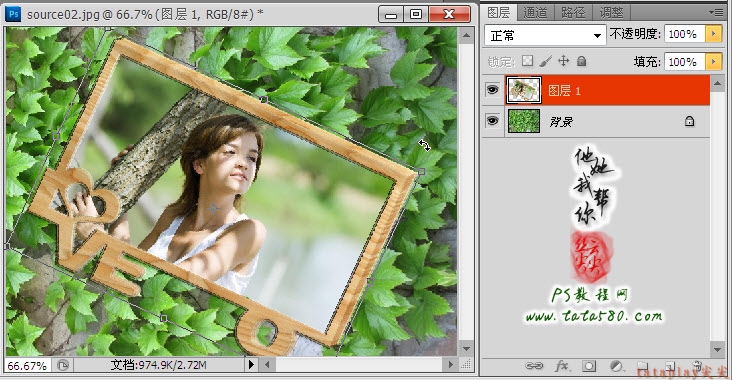Add a layer mask to 图层 1
732x380 pixels.
pos(589,366)
